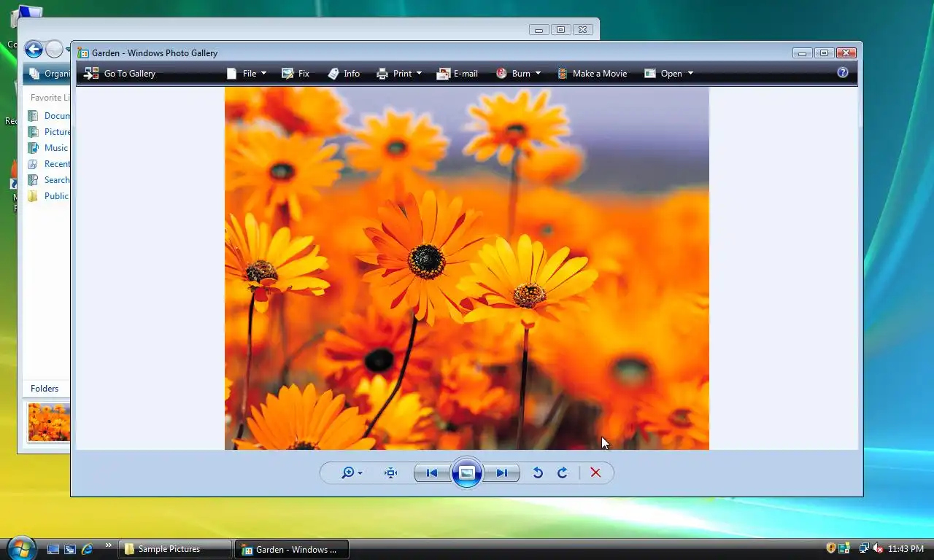Click Switch between windows icon
This screenshot has width=934, height=560.
[x=70, y=549]
